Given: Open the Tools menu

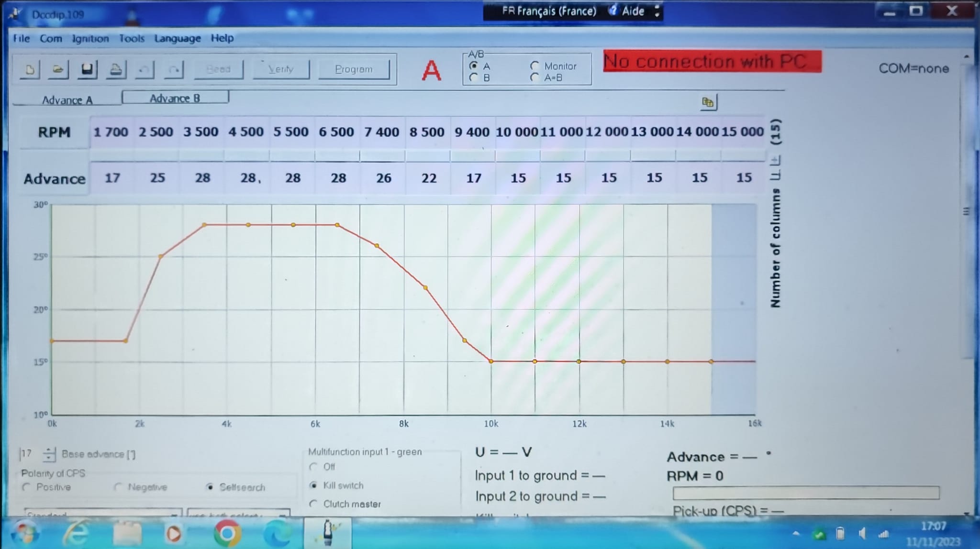Looking at the screenshot, I should tap(132, 38).
